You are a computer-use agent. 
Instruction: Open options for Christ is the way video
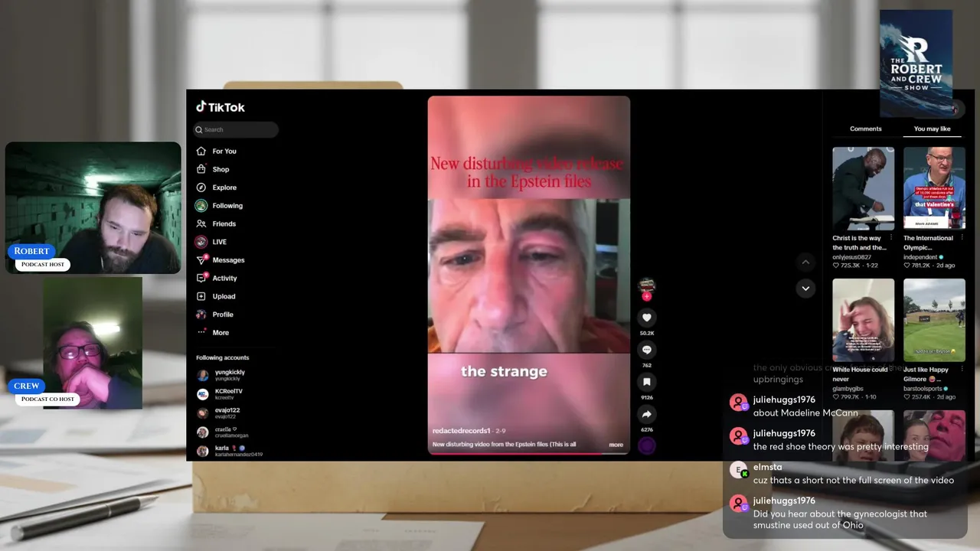[x=890, y=238]
